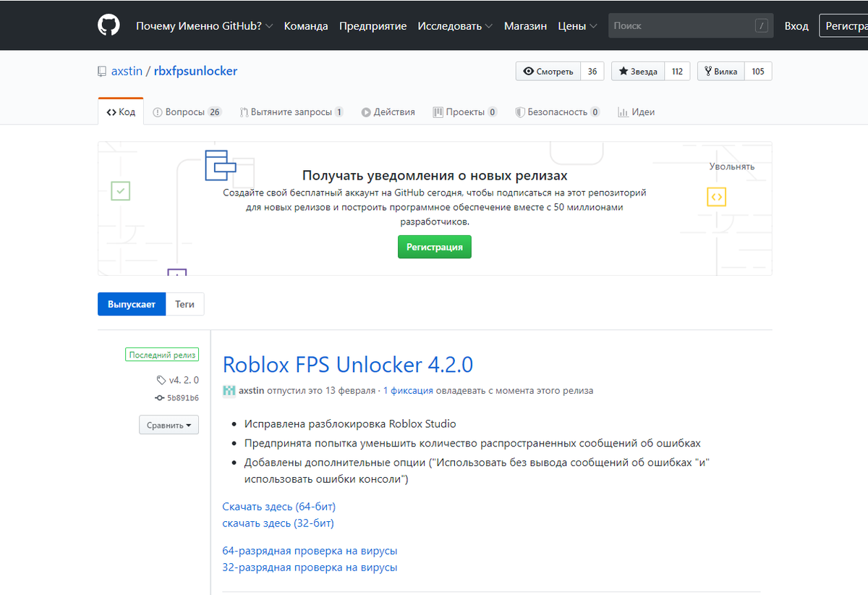This screenshot has width=868, height=595.
Task: Expand the Цены dropdown
Action: point(577,25)
